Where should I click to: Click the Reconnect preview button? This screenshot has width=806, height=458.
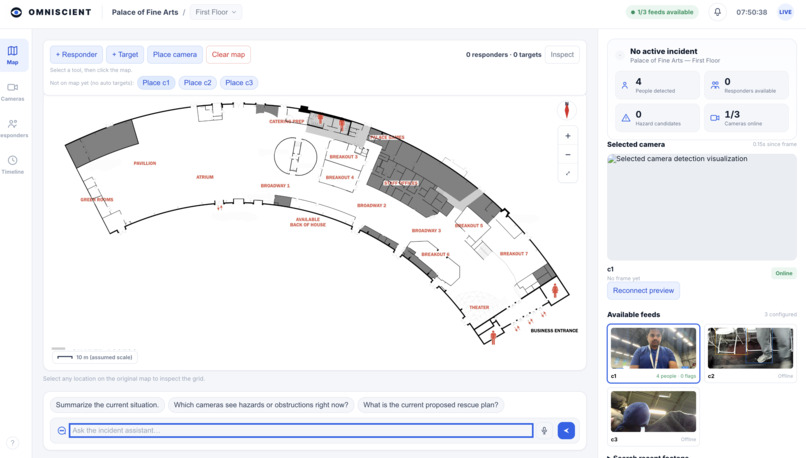point(643,290)
